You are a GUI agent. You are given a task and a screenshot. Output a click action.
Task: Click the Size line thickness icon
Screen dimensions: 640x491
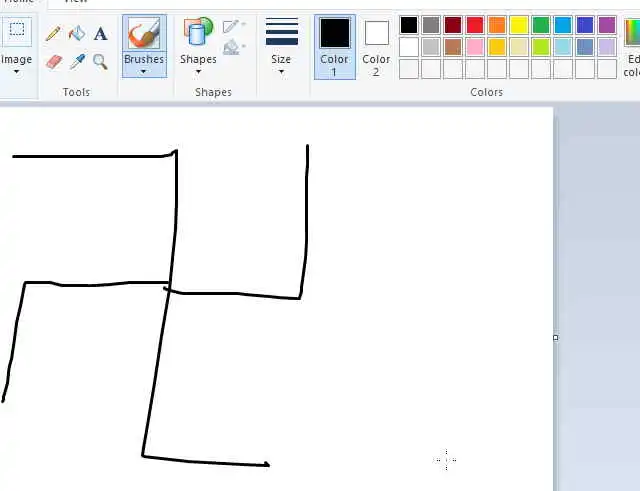tap(282, 31)
